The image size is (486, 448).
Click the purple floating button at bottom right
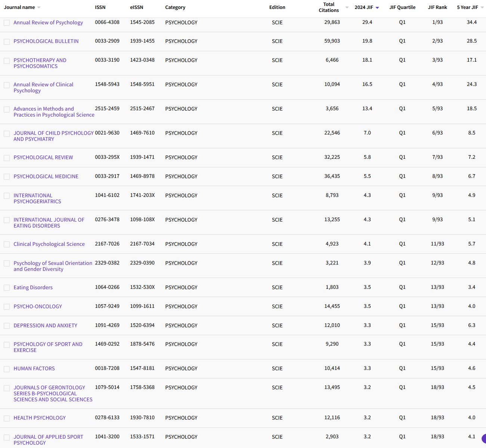click(x=484, y=439)
